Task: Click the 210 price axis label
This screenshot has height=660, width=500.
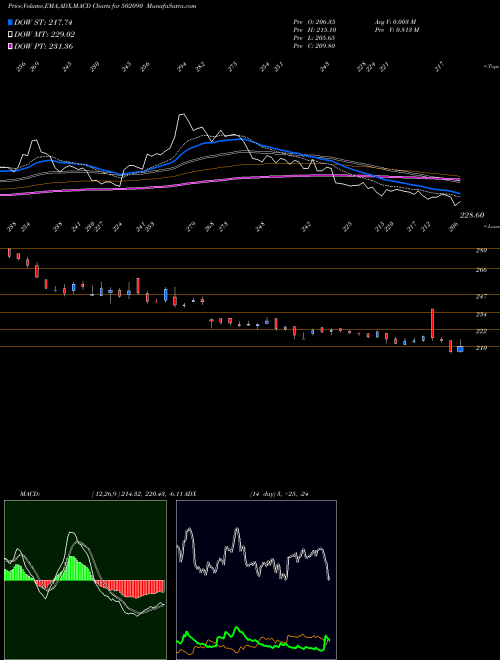Action: [481, 348]
